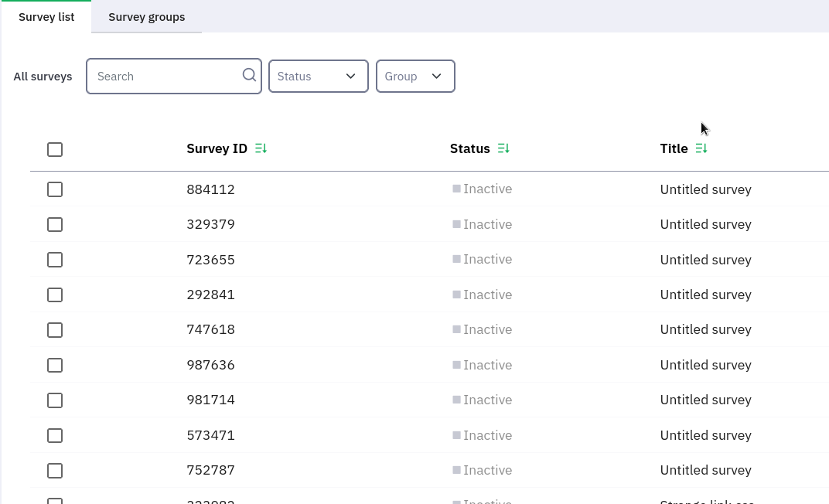Screen dimensions: 829x504
Task: Sort by Survey ID column icon
Action: pyautogui.click(x=261, y=148)
